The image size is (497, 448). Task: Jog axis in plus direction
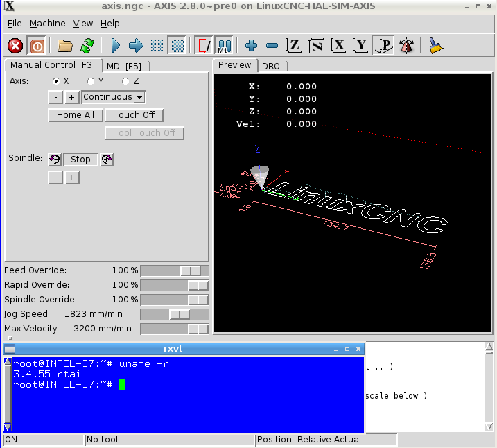click(71, 97)
